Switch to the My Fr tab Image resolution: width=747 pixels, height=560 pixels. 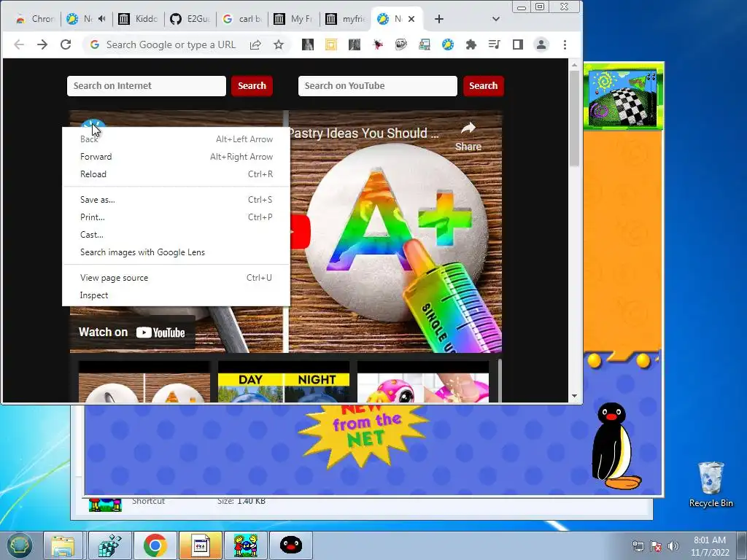click(293, 19)
